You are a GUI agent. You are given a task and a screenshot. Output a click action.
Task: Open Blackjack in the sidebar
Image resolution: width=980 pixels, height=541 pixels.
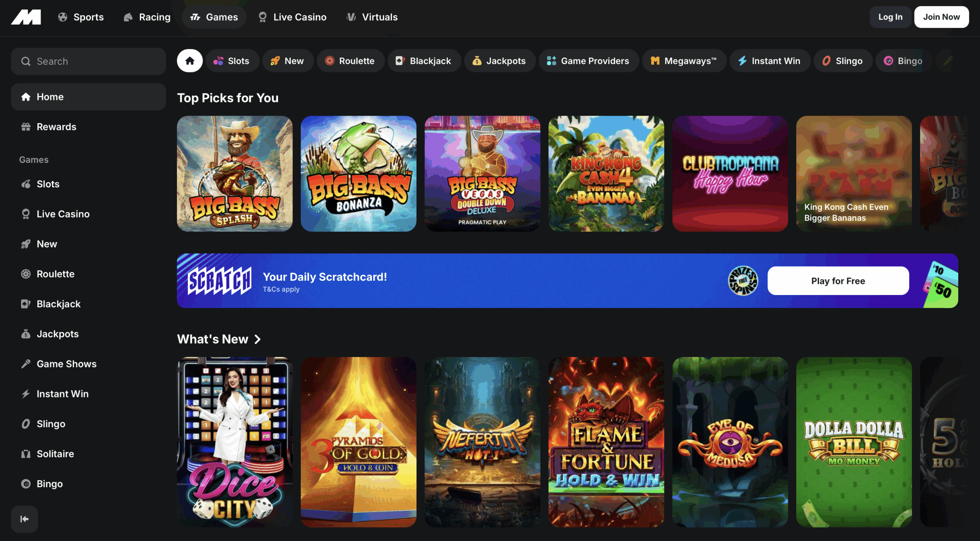pyautogui.click(x=88, y=304)
